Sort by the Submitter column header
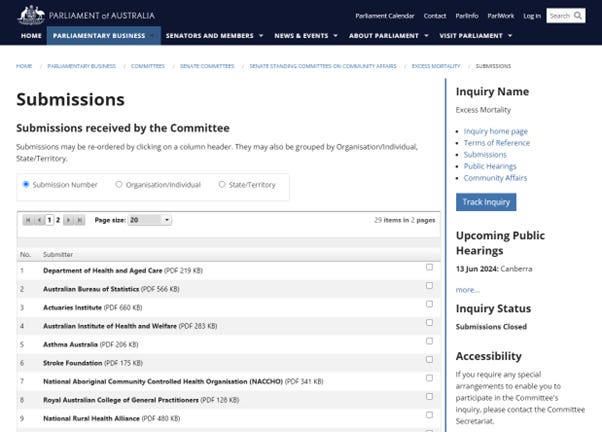602x432 pixels. (x=58, y=255)
